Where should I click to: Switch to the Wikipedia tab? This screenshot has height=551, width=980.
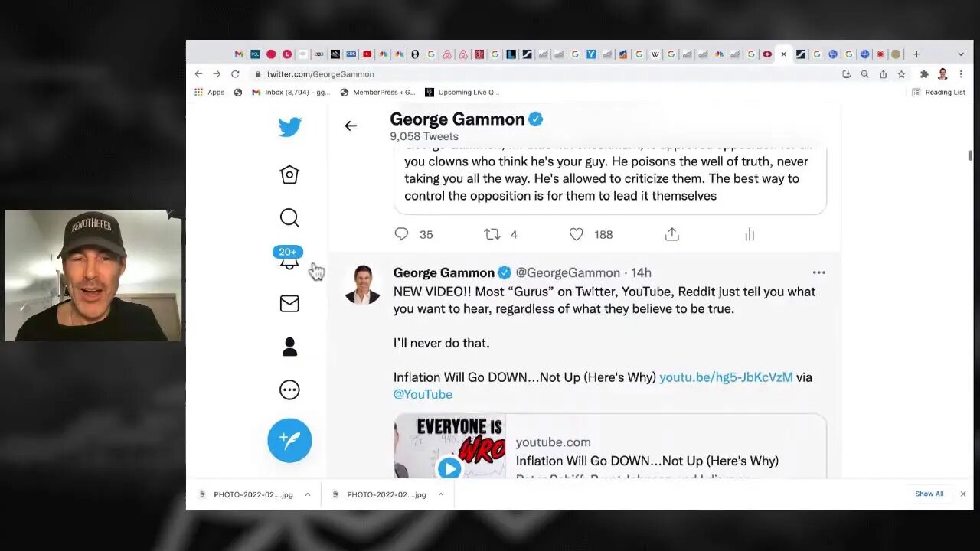[655, 54]
